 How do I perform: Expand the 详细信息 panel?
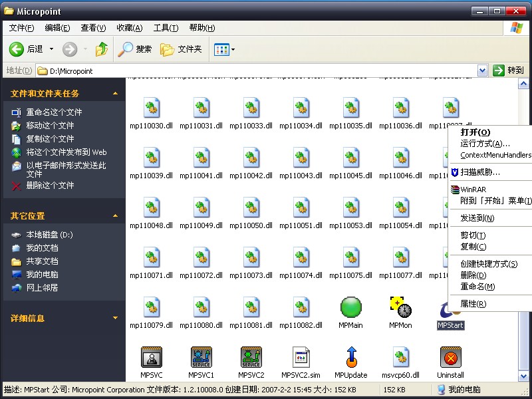pos(115,318)
